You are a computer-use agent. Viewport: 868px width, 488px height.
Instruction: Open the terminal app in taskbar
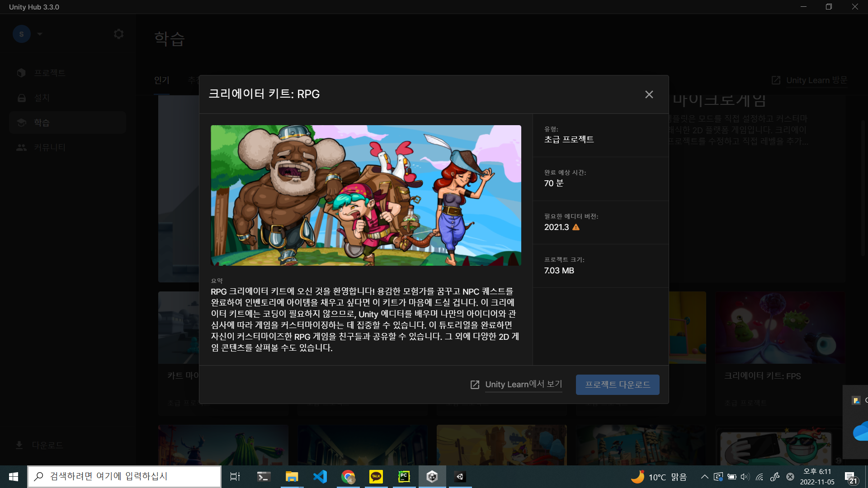coord(264,477)
